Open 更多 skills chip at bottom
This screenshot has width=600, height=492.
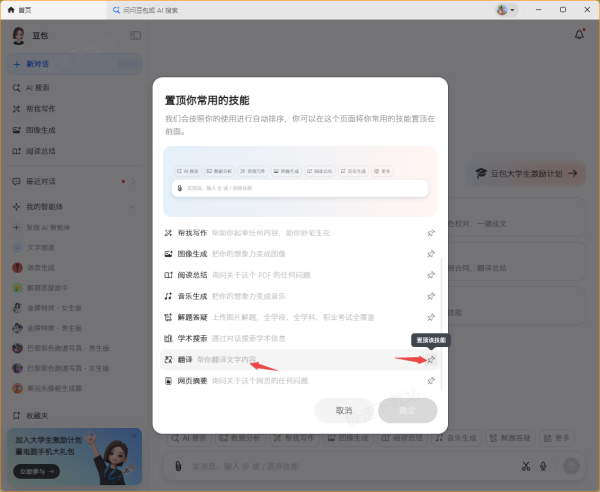click(557, 438)
